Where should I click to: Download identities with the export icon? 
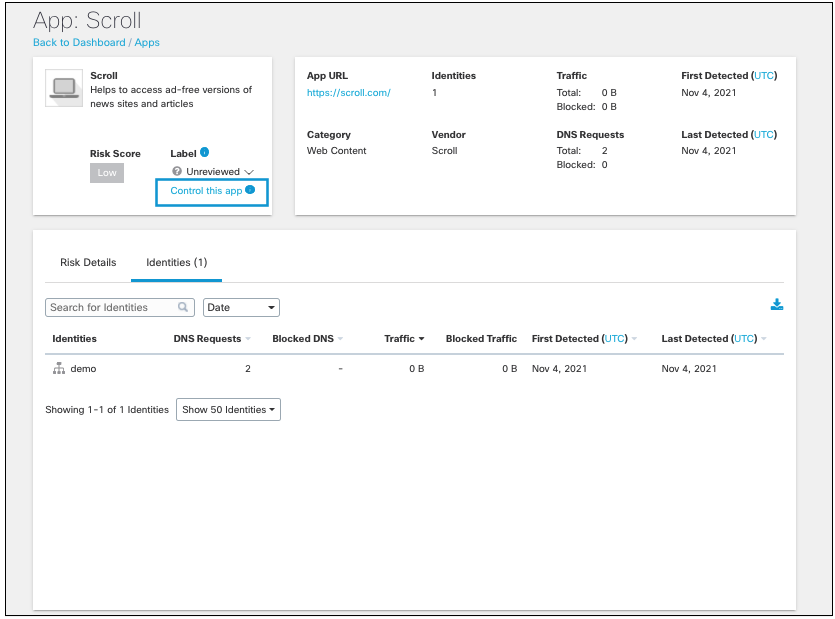pos(777,304)
